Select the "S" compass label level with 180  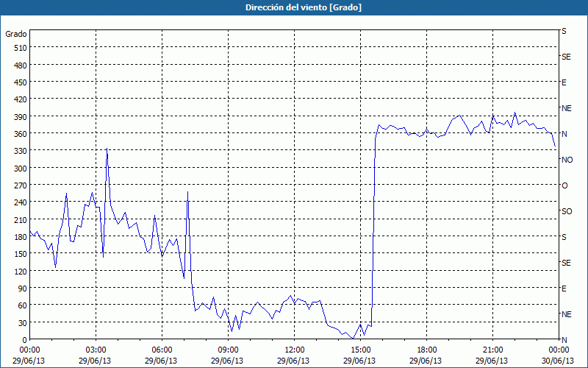tap(564, 237)
